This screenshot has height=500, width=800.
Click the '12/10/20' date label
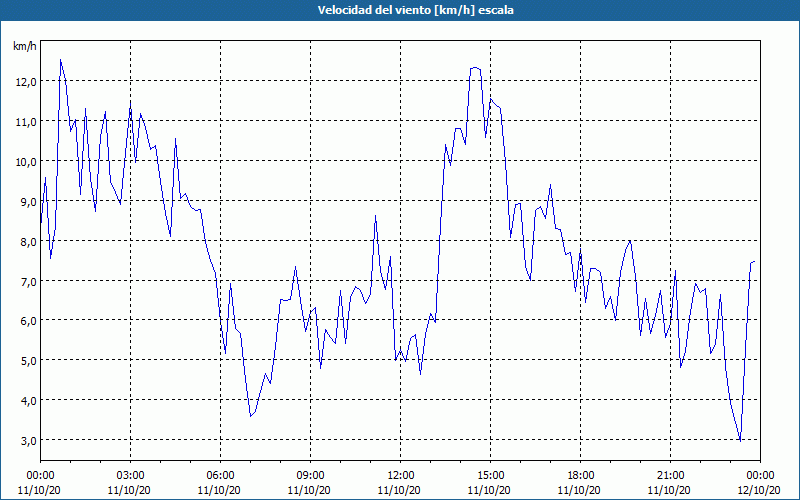pyautogui.click(x=760, y=490)
